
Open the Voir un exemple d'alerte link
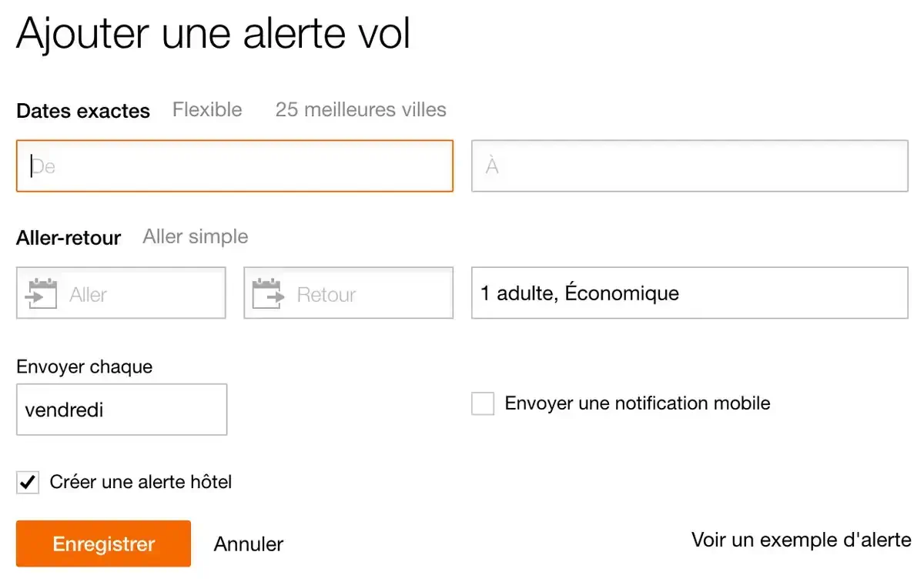pyautogui.click(x=801, y=540)
